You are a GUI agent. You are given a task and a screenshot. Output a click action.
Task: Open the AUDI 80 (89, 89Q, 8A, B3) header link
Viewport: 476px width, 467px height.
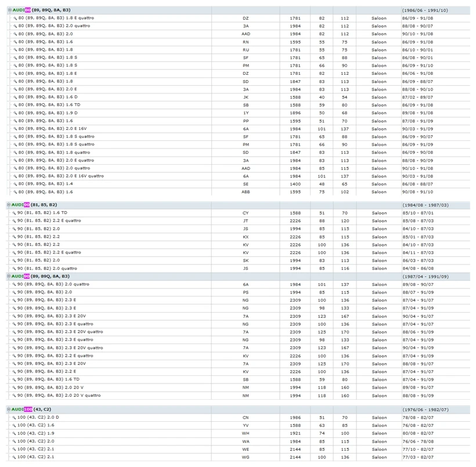[41, 10]
